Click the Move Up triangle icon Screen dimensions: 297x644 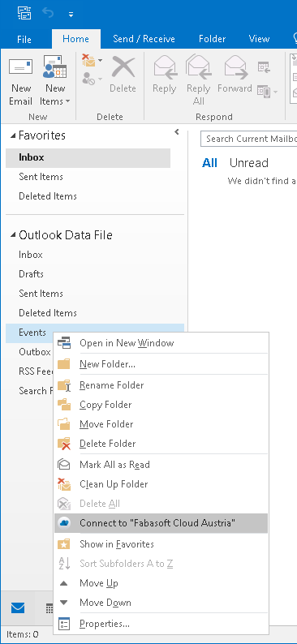point(63,583)
